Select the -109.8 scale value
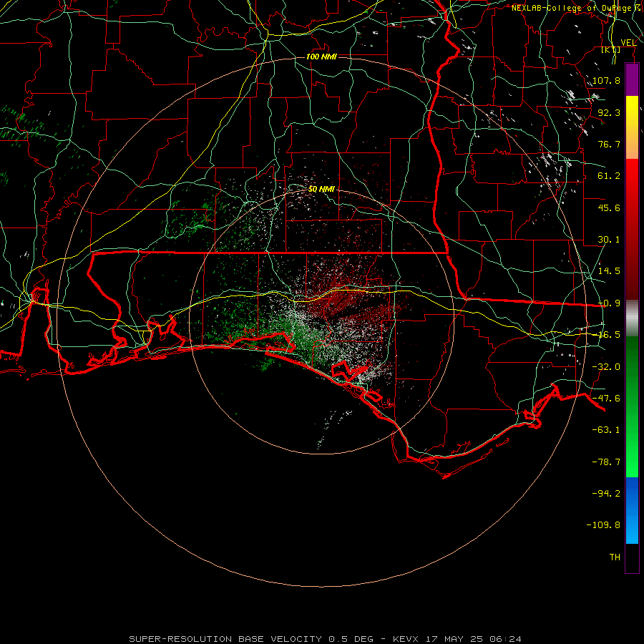Viewport: 644px width, 644px height. 603,525
